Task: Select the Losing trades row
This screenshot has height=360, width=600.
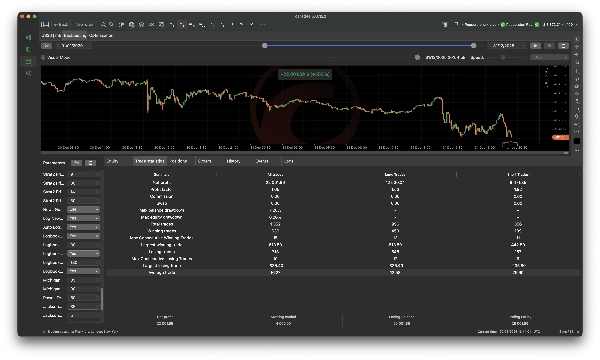Action: tap(343, 252)
